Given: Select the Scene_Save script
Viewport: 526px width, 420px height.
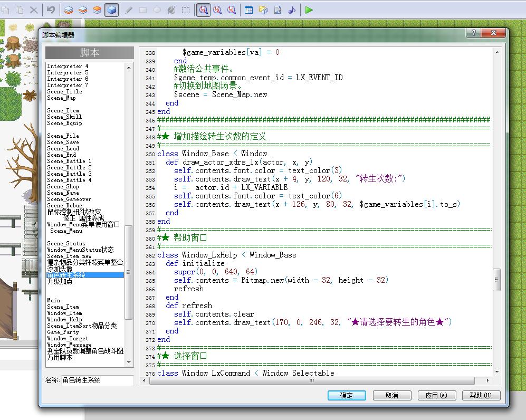Looking at the screenshot, I should pos(63,142).
